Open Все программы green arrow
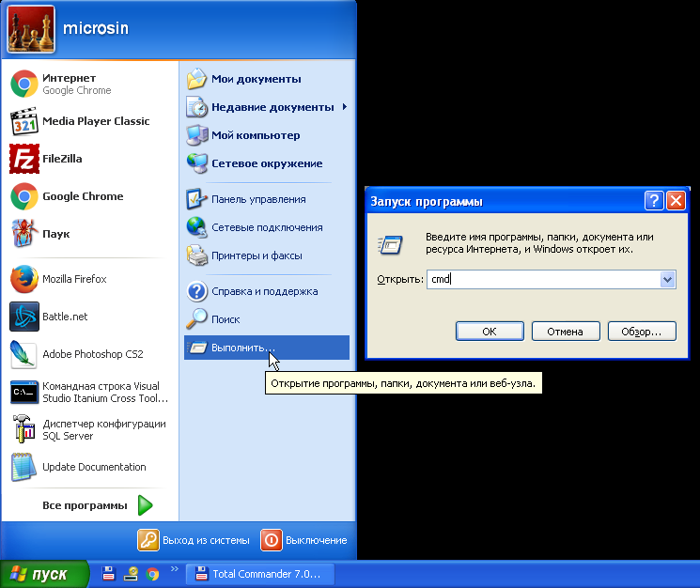This screenshot has height=588, width=700. coord(145,505)
